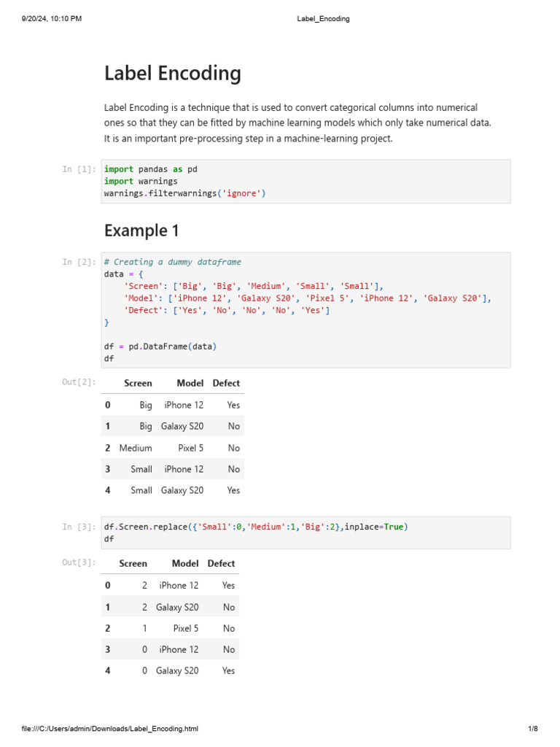The height and width of the screenshot is (747, 560).
Task: Click the "Example 1" section heading
Action: pyautogui.click(x=141, y=231)
